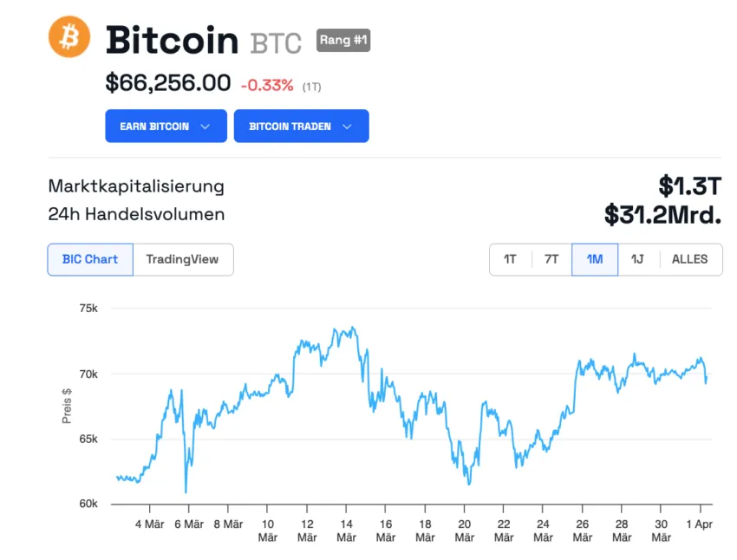Image resolution: width=737 pixels, height=560 pixels.
Task: Click the $31.2Mrd. trading volume value
Action: [662, 214]
